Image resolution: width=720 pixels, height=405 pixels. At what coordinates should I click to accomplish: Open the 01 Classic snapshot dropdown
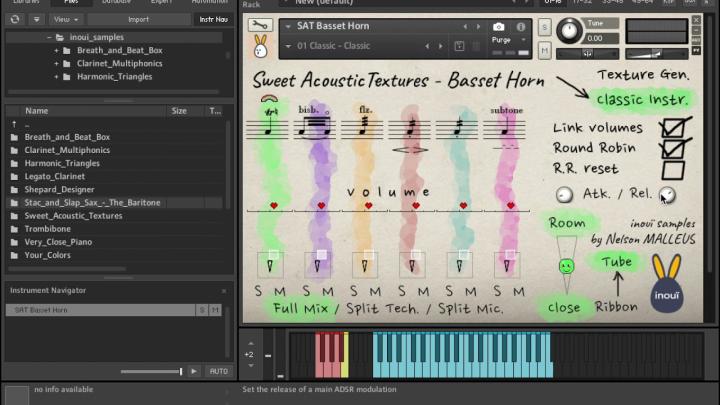tap(288, 46)
